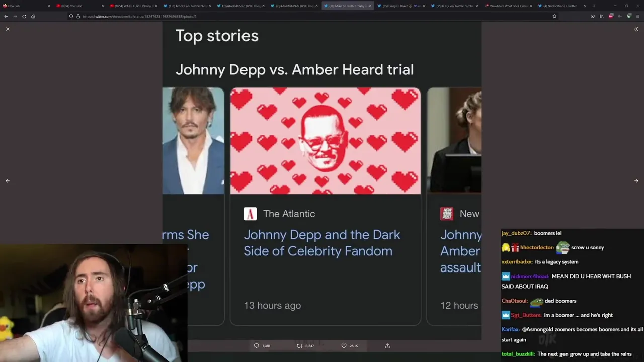Click the reply comment icon with 1,381
Screen dimensions: 644x362
tap(256, 346)
